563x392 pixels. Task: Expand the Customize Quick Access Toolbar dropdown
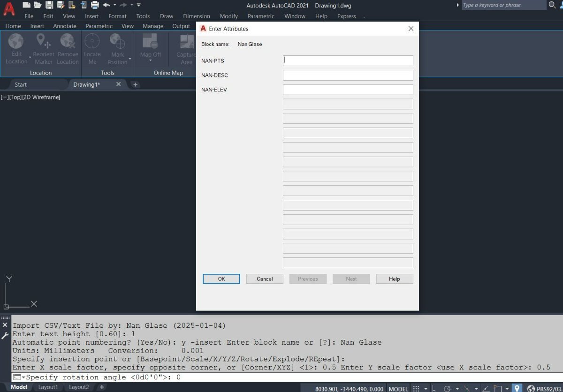point(139,5)
